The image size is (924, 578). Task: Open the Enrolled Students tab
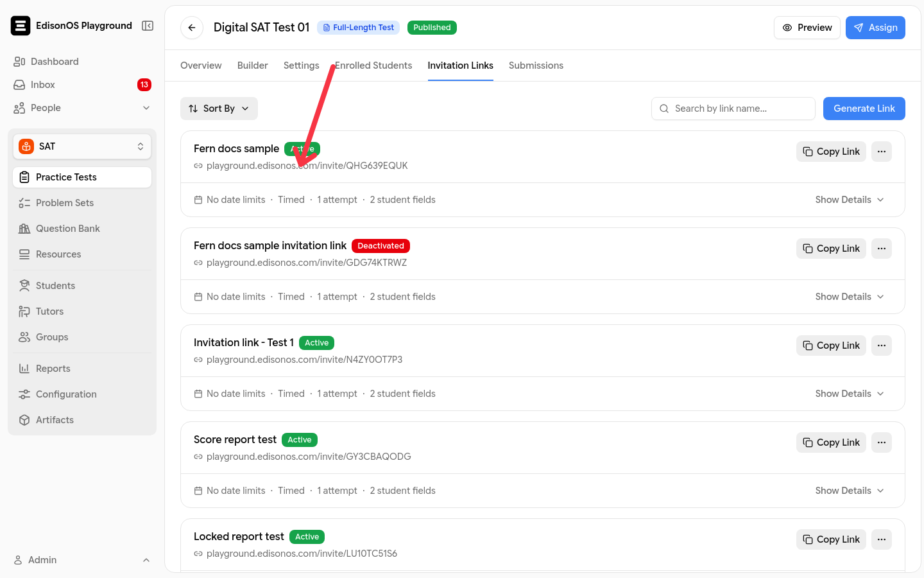pos(373,66)
